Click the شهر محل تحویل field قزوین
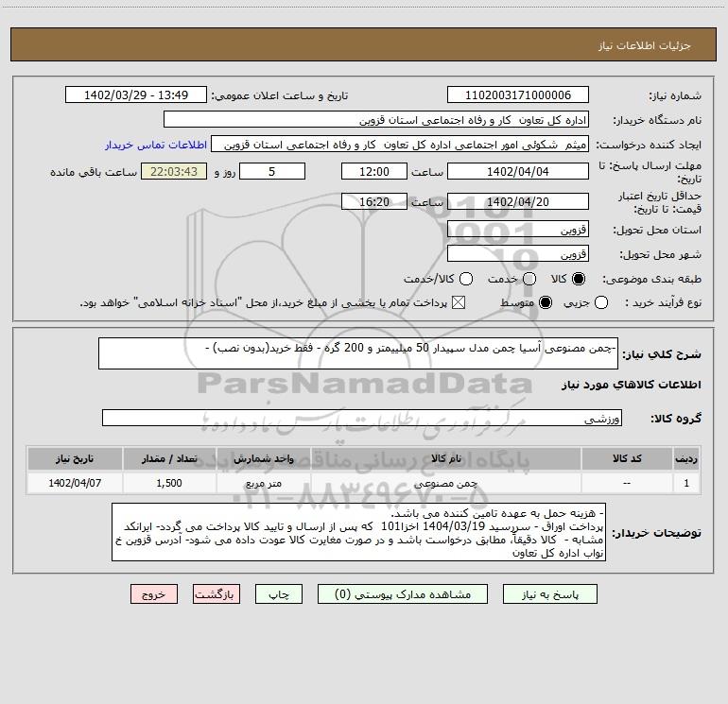 [518, 254]
